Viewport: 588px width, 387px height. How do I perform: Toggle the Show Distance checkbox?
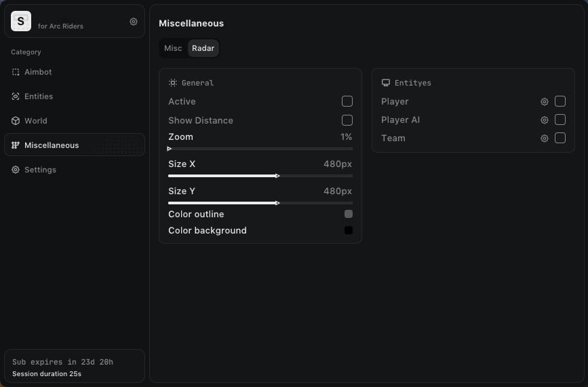point(347,120)
